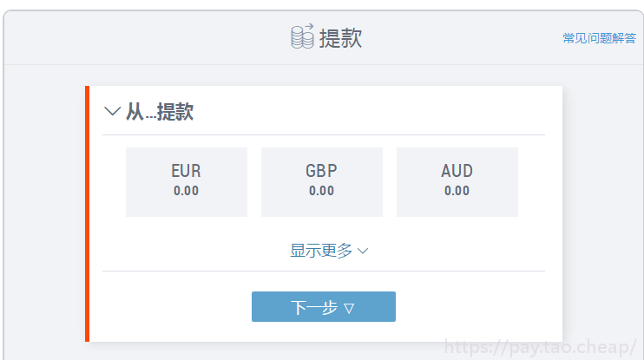Image resolution: width=644 pixels, height=360 pixels.
Task: Click the GBP currency code label
Action: point(322,171)
